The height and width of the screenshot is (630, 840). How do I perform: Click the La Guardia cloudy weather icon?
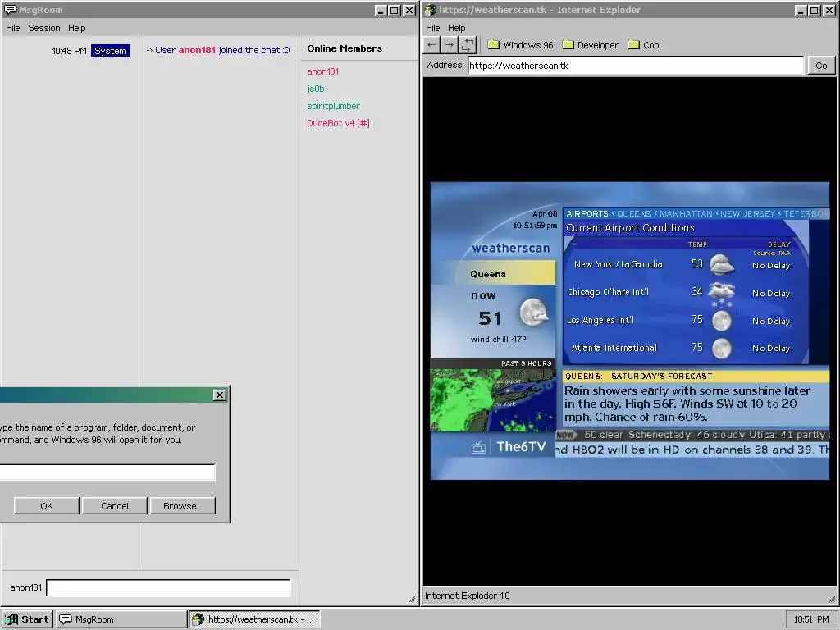pos(722,264)
